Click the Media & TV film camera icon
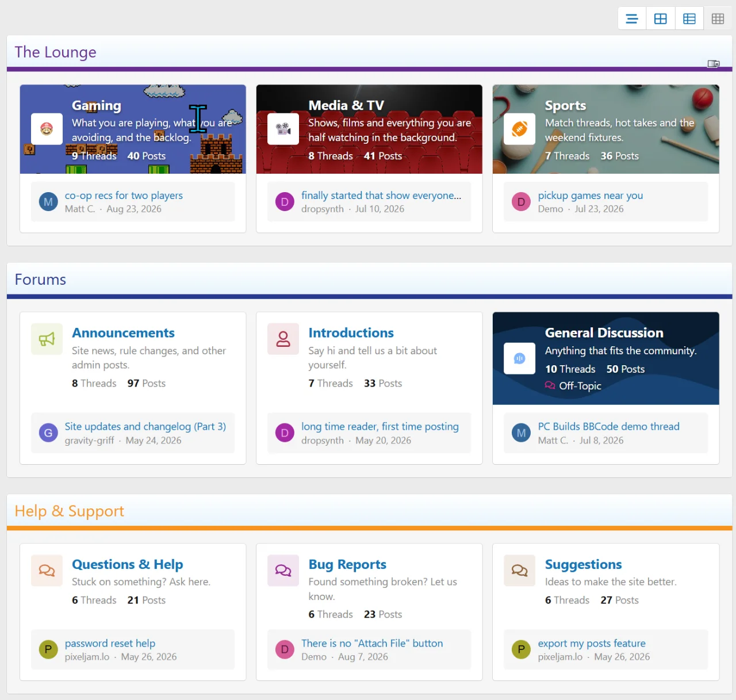This screenshot has height=700, width=736. click(283, 129)
